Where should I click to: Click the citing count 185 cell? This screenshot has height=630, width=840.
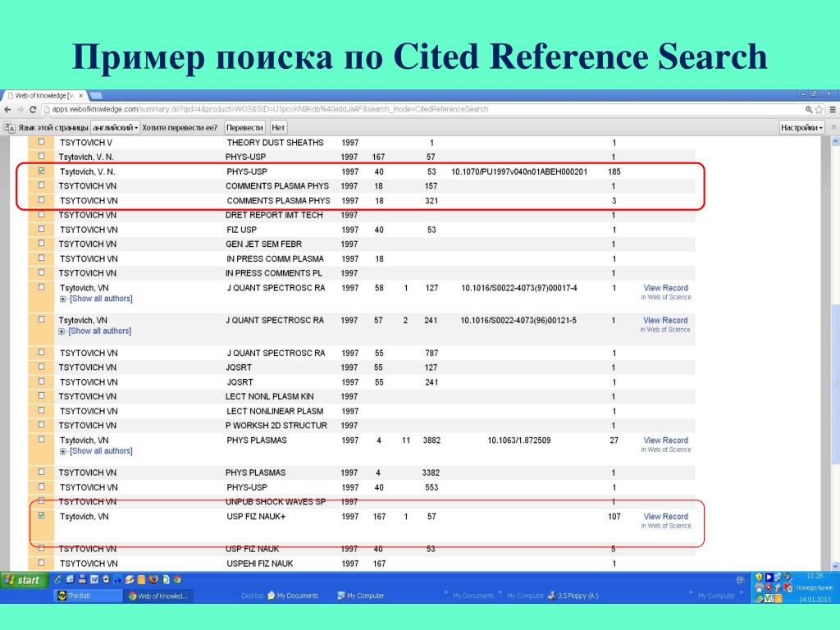point(614,172)
